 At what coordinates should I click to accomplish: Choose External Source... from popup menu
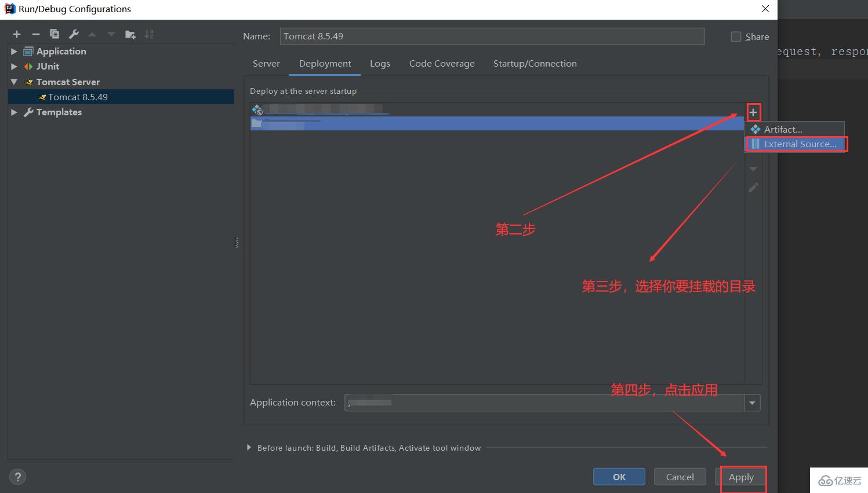coord(794,144)
